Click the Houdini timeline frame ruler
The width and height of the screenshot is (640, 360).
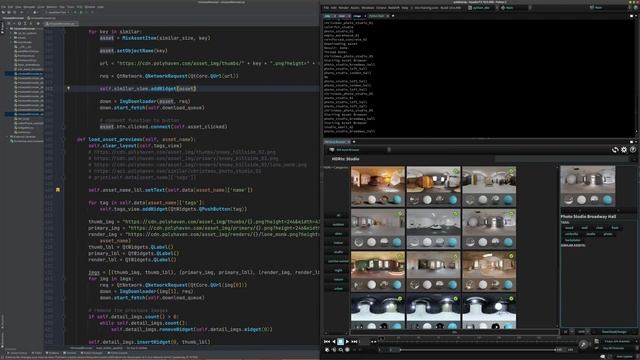479,339
